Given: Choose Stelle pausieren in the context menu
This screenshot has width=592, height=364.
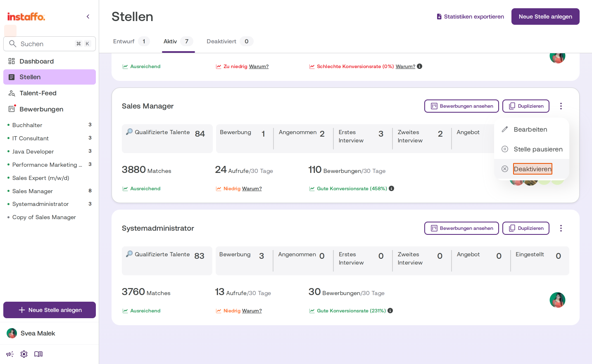Looking at the screenshot, I should 532,149.
